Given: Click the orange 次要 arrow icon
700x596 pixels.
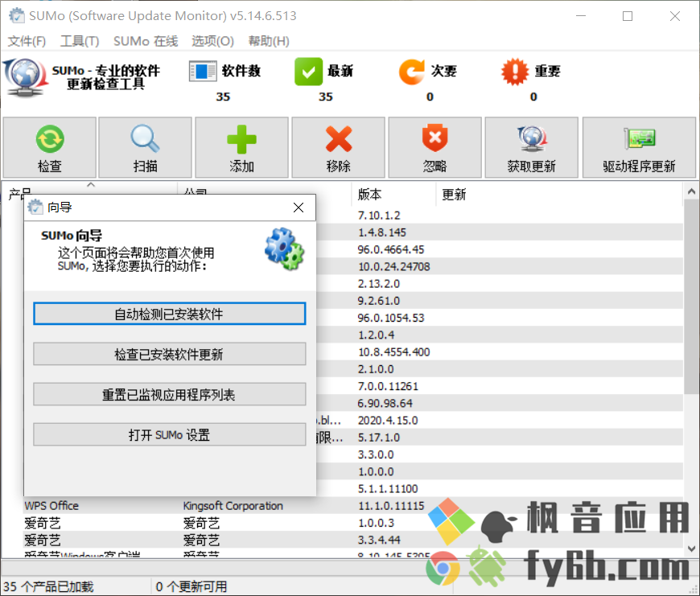Looking at the screenshot, I should pos(412,72).
